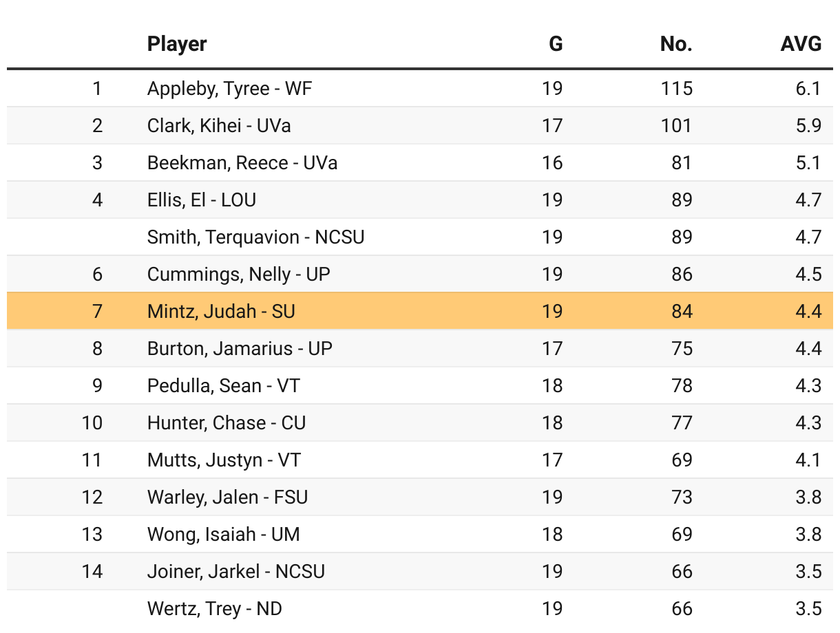Open Clark, Kihei - UVa row
Image resolution: width=840 pixels, height=633 pixels.
click(x=219, y=125)
